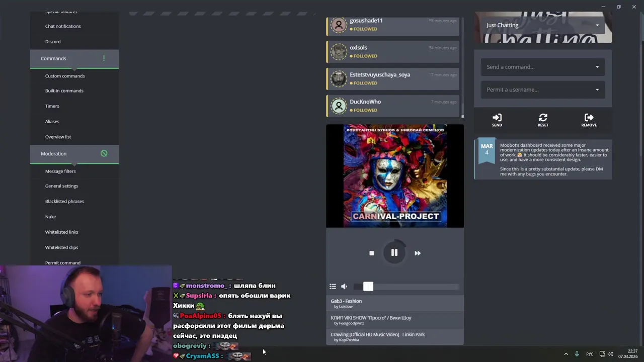Mute the player with the speaker icon
644x362 pixels.
point(344,287)
